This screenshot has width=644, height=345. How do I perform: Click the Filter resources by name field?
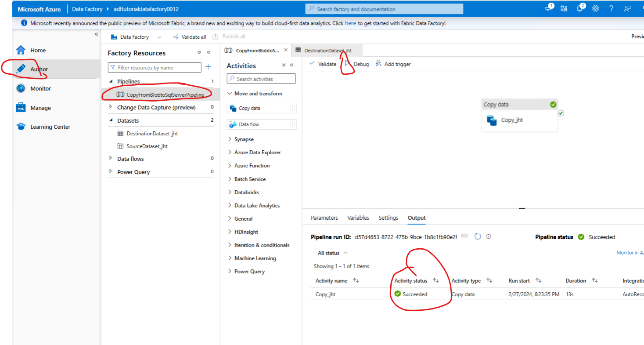point(155,67)
